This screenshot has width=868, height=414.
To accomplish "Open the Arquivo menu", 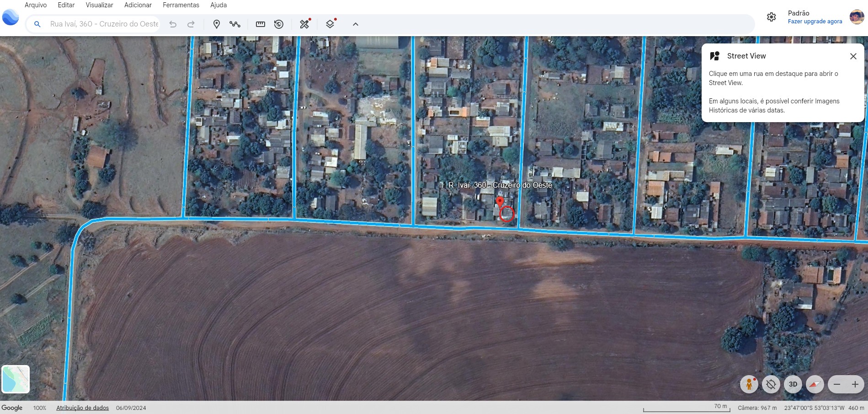I will click(36, 5).
